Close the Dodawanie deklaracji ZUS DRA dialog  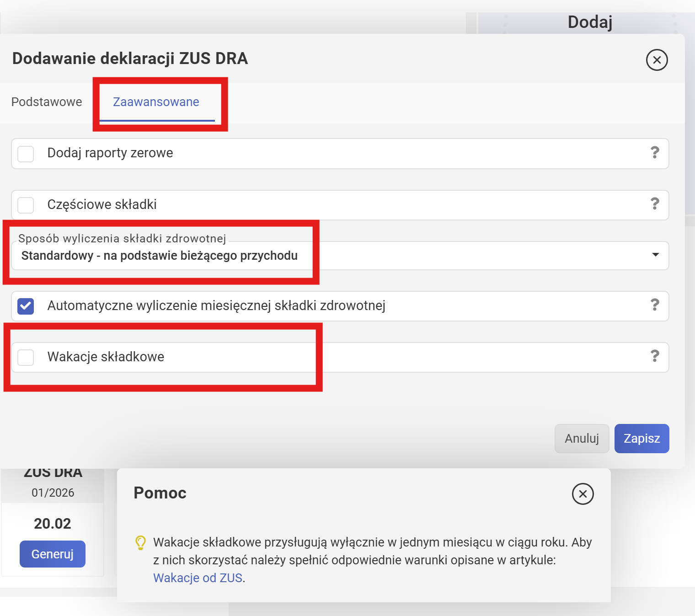point(657,60)
